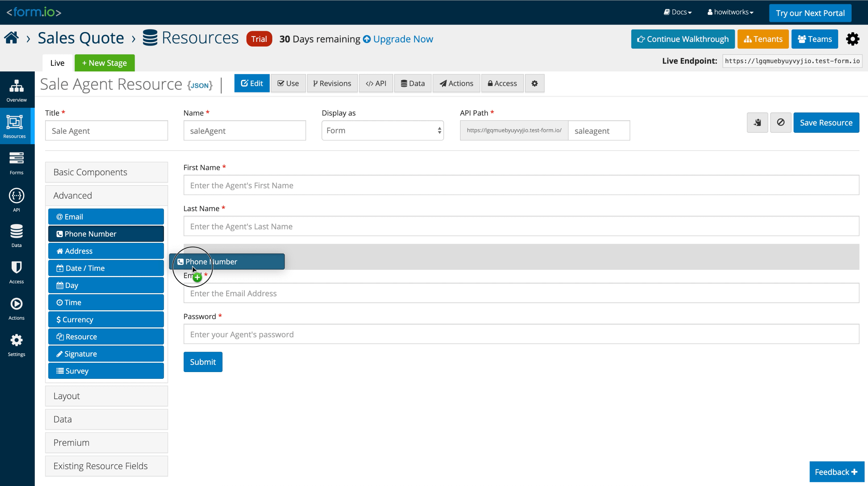Screen dimensions: 868x486
Task: Open the Display as dropdown
Action: point(382,131)
